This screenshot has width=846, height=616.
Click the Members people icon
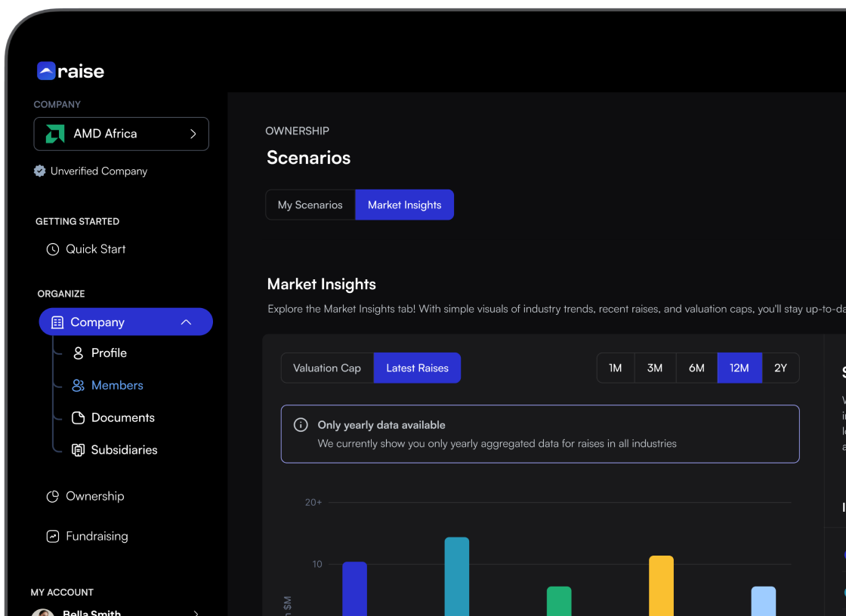(79, 385)
